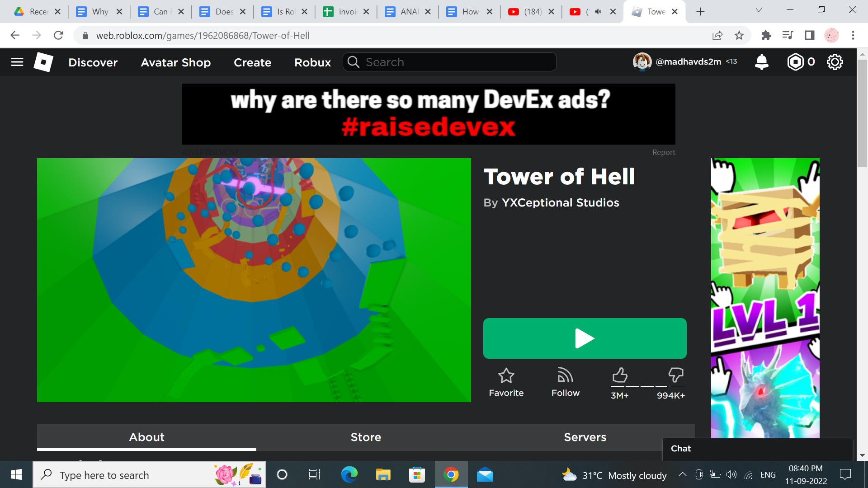
Task: Mute the audio-playing YouTube tab
Action: coord(598,12)
